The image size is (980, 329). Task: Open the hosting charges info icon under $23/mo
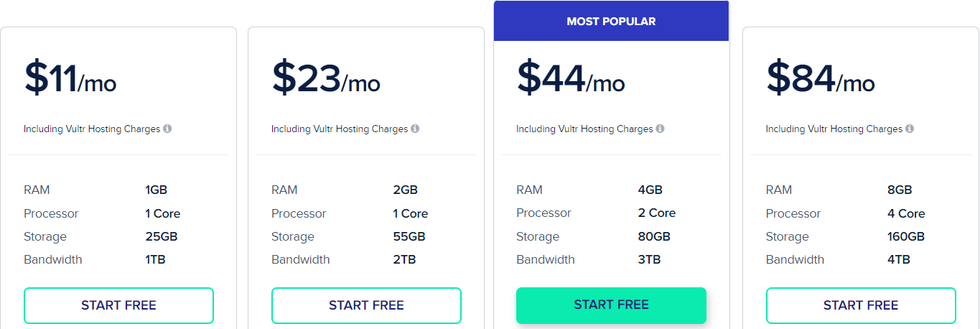[x=415, y=129]
